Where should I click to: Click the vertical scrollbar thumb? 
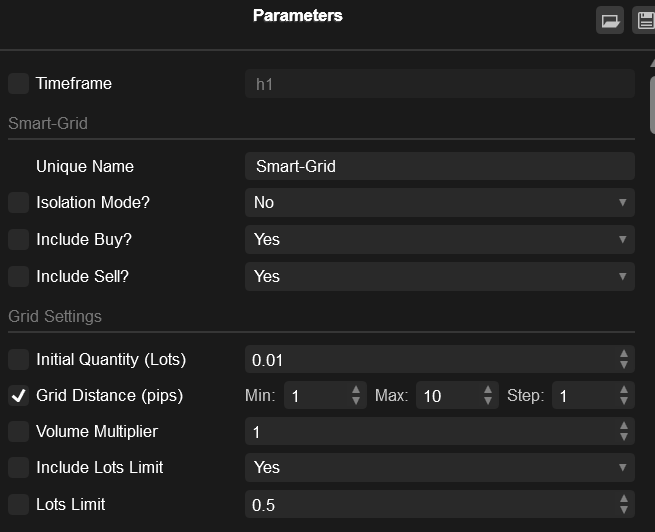652,105
